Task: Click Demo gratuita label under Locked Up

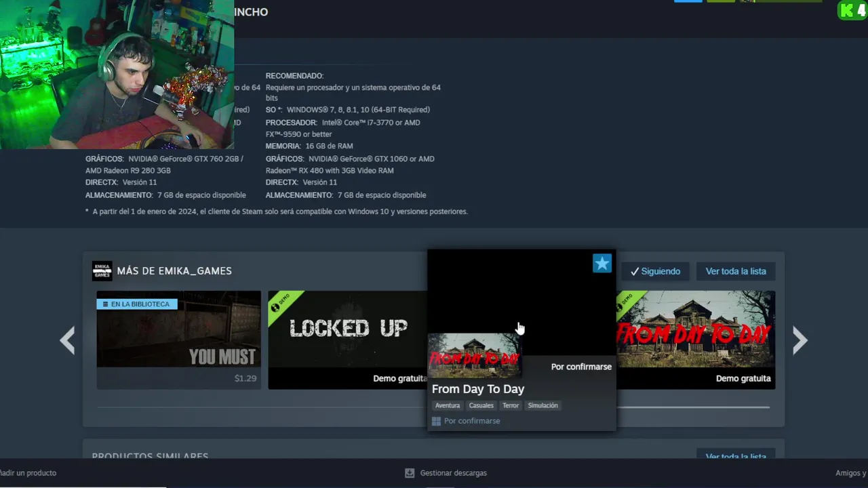Action: [400, 378]
